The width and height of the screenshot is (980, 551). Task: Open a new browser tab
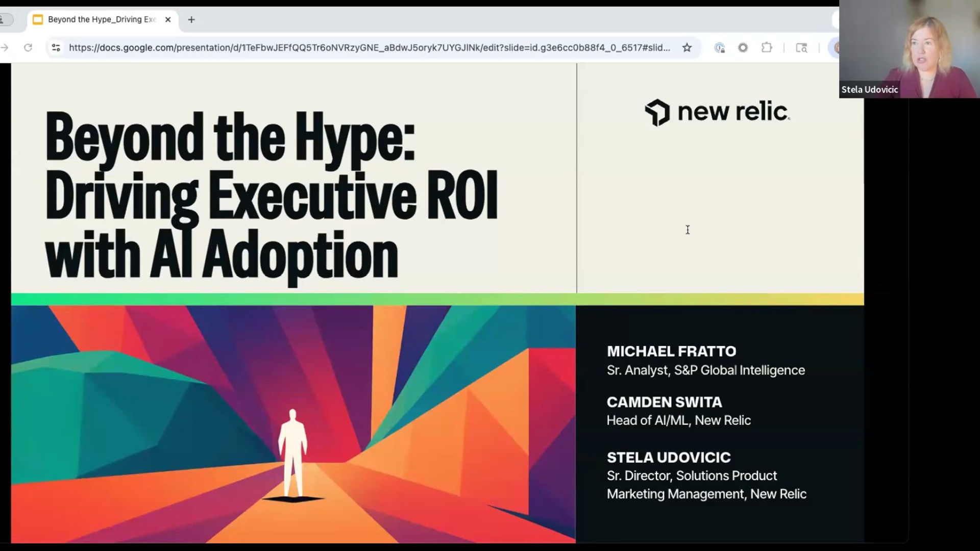coord(191,19)
